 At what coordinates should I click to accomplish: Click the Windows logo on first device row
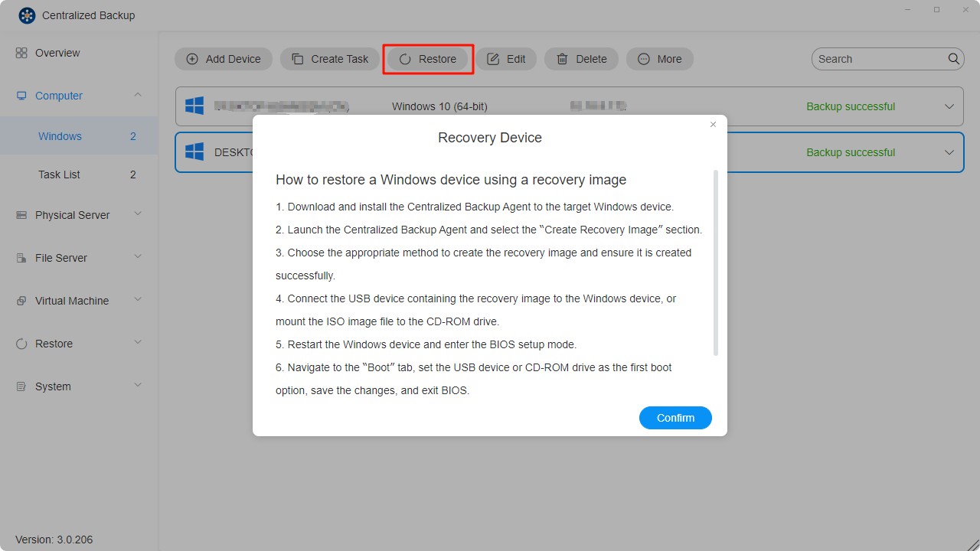(x=194, y=106)
